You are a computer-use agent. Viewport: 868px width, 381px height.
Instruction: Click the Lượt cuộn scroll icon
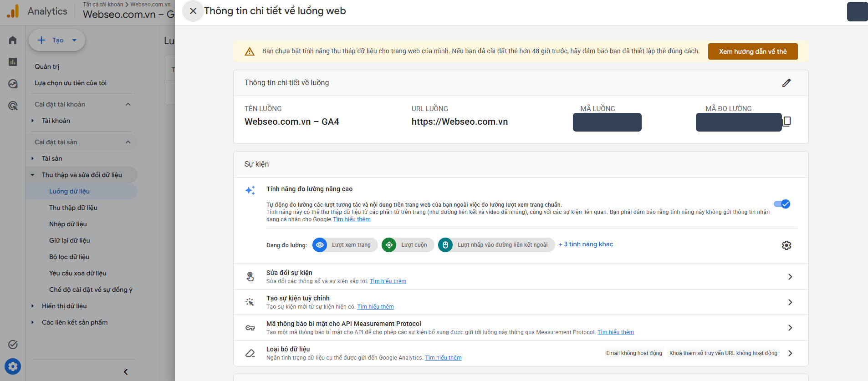pyautogui.click(x=389, y=245)
